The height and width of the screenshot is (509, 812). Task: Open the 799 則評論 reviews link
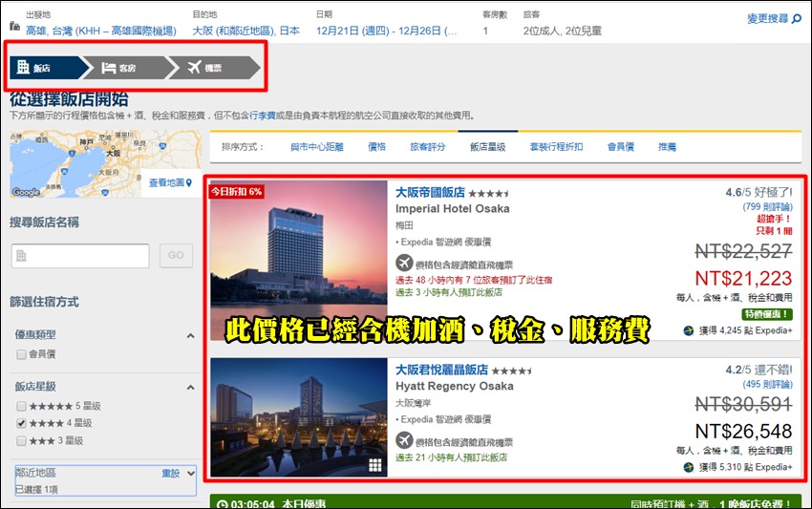click(x=767, y=206)
